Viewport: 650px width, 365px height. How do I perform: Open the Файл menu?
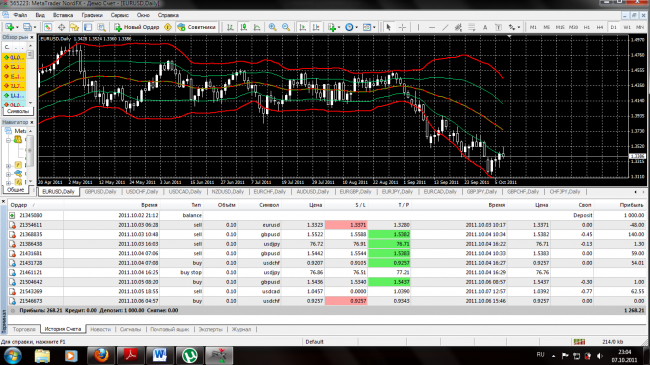(x=20, y=15)
